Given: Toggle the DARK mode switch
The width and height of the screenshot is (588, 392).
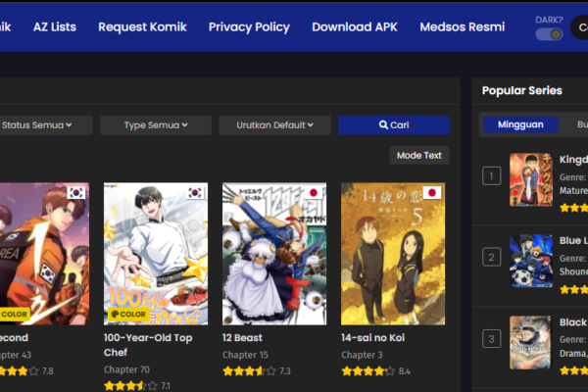Looking at the screenshot, I should pos(549,34).
